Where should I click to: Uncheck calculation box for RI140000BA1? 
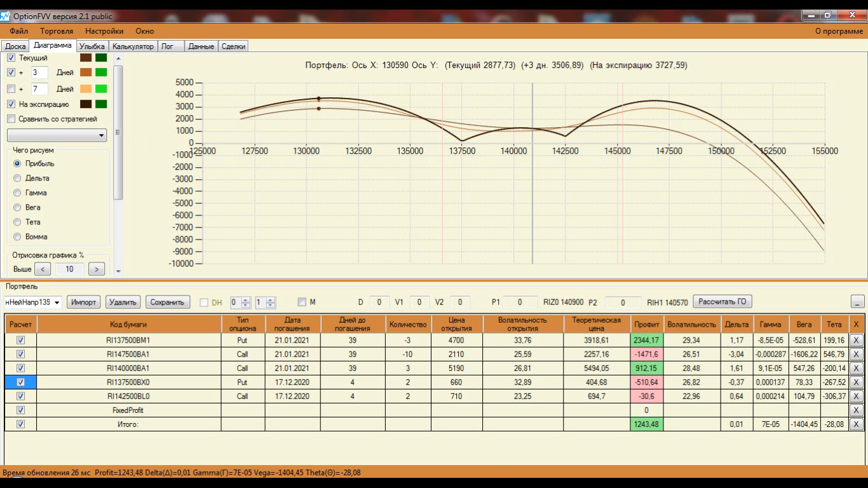20,368
